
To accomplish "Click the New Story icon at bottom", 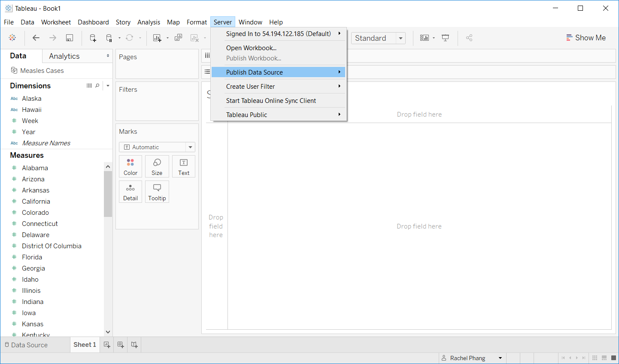I will tap(134, 345).
